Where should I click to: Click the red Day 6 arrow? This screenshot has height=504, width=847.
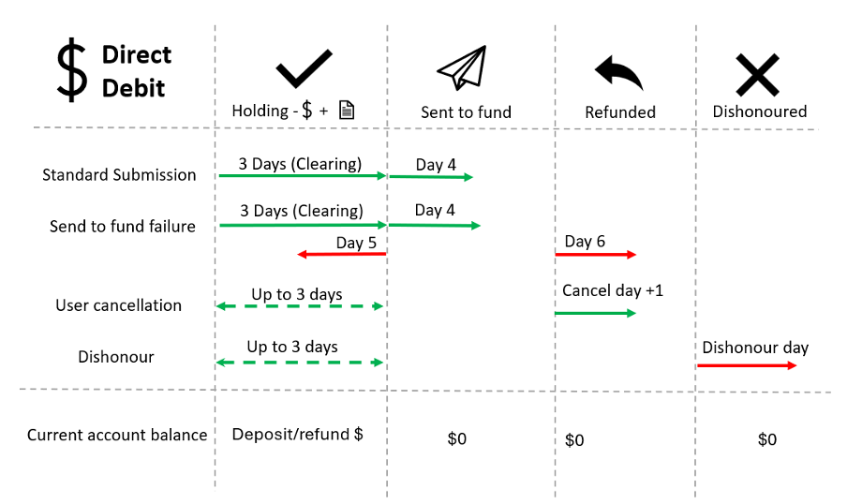(x=596, y=255)
